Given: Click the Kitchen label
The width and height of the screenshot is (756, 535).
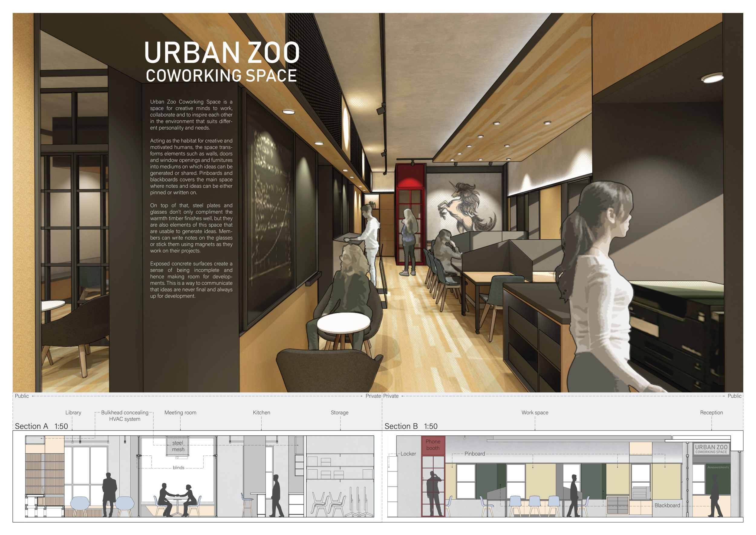Looking at the screenshot, I should tap(261, 412).
